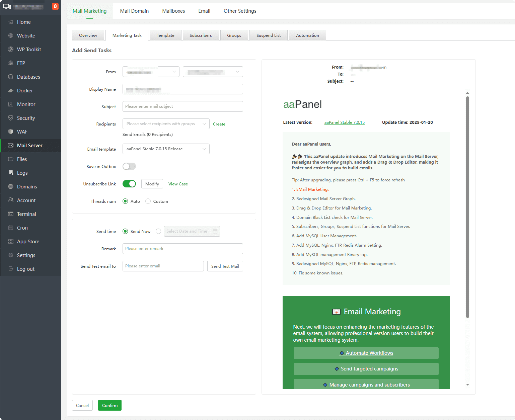Click the orange notification badge showing 0

coord(55,6)
